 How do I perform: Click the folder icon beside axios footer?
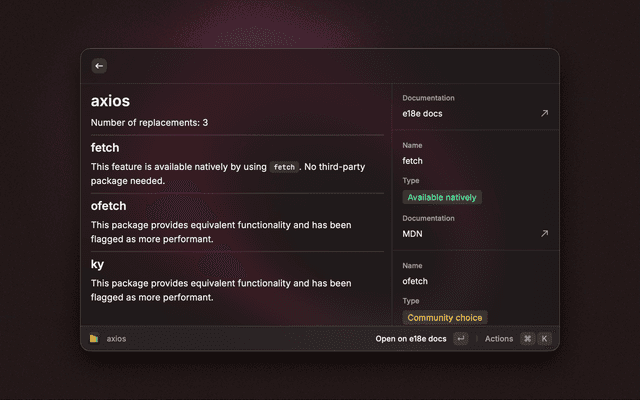click(94, 338)
